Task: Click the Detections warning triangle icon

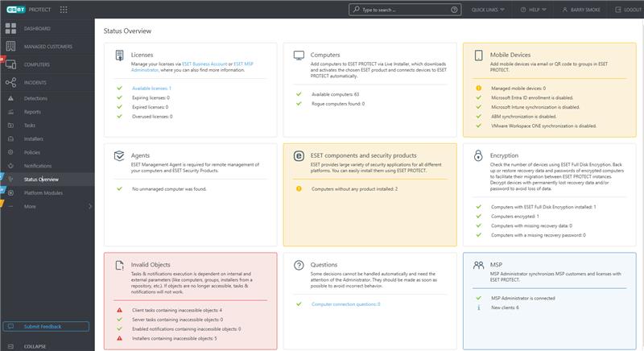Action: pyautogui.click(x=10, y=98)
